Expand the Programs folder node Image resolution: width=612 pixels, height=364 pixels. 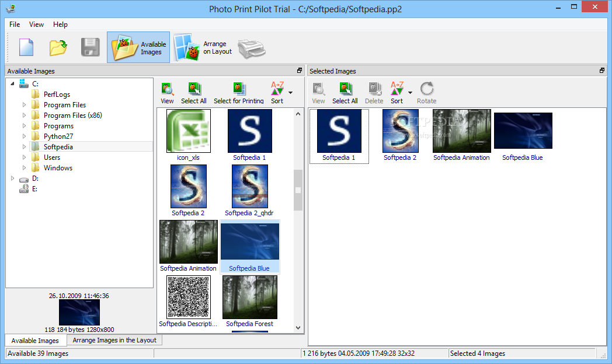[24, 126]
